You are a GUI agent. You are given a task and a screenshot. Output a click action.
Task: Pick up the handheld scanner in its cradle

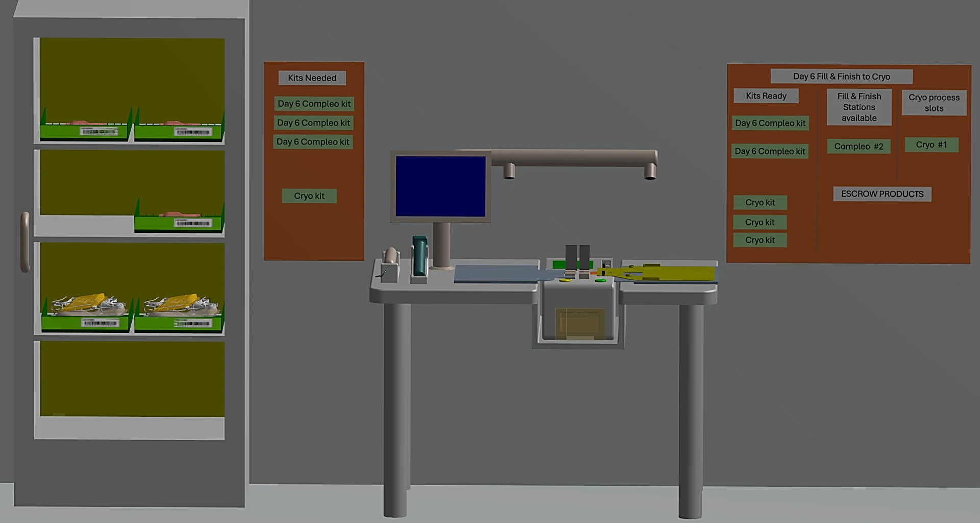(390, 265)
